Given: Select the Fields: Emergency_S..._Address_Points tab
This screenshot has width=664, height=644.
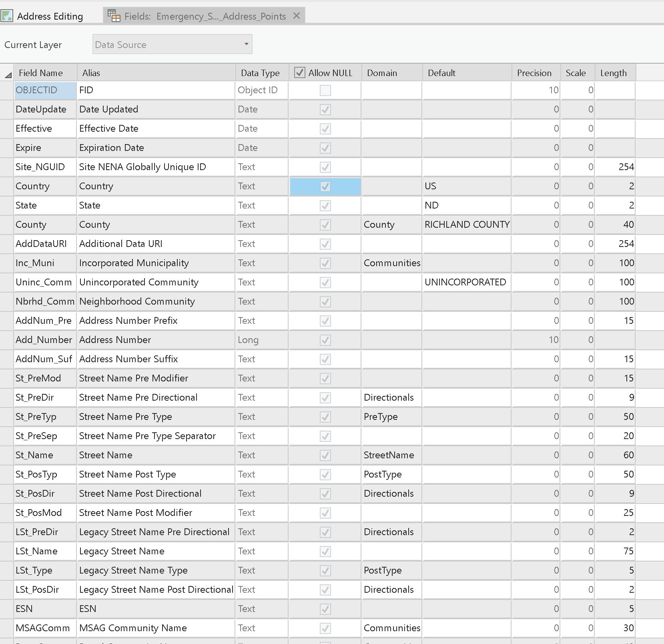Looking at the screenshot, I should pos(200,16).
